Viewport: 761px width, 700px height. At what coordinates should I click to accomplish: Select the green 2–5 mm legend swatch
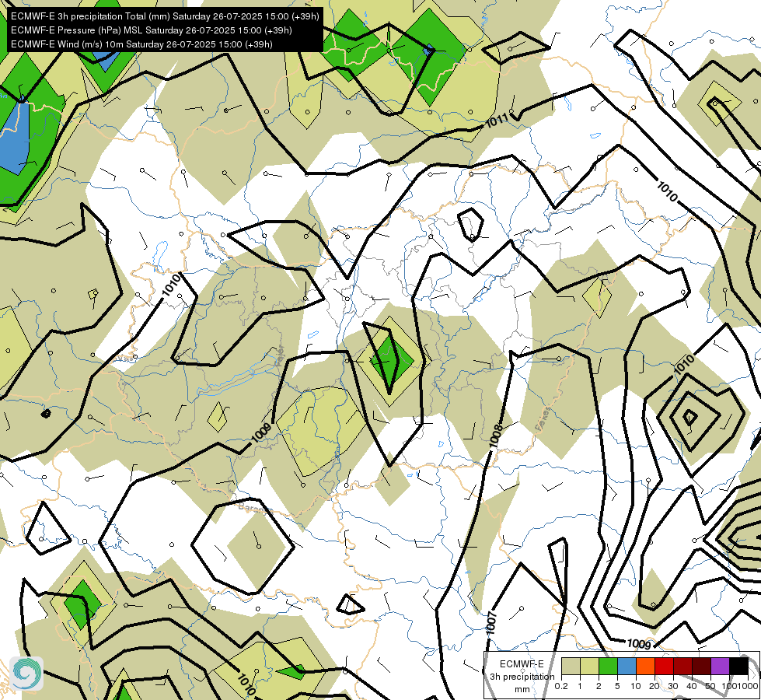coord(608,666)
